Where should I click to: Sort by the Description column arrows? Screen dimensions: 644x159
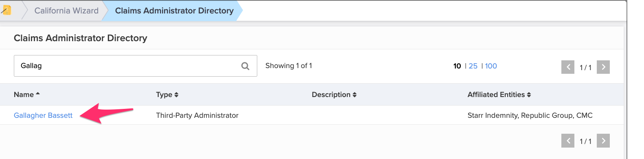(x=355, y=95)
